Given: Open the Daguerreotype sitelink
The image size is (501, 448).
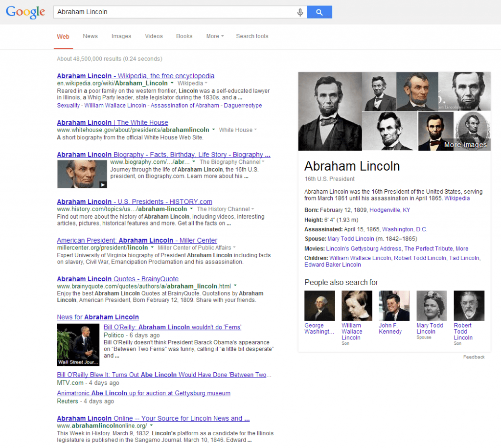Looking at the screenshot, I should [x=243, y=105].
